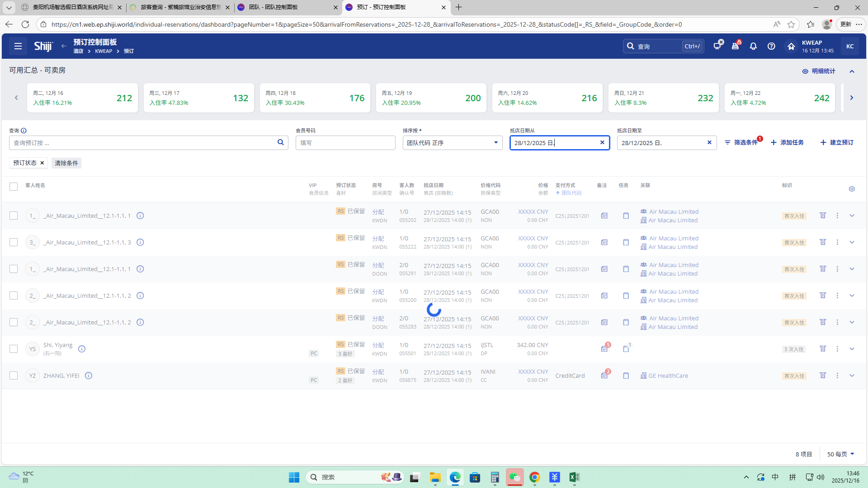Click search magnifier in reservation query field
The height and width of the screenshot is (488, 868).
point(280,142)
